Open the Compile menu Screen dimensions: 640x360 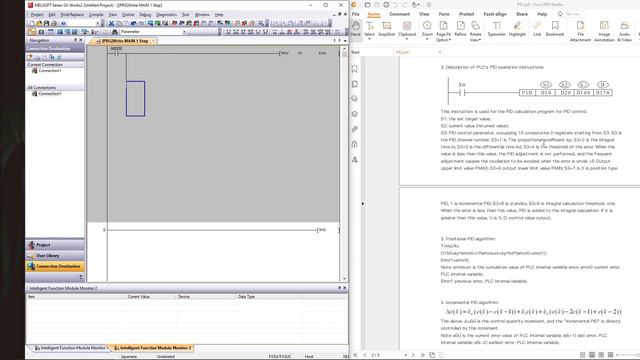coord(96,15)
